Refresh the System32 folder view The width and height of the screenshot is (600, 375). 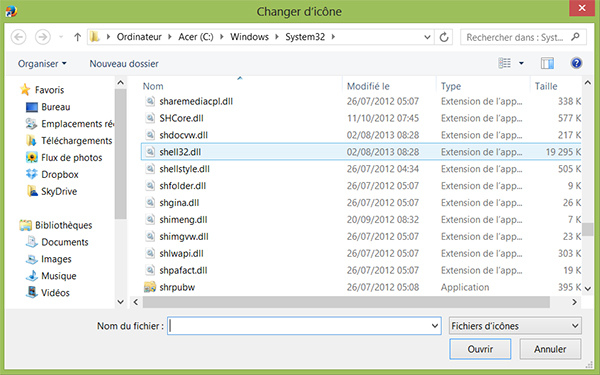coord(444,37)
